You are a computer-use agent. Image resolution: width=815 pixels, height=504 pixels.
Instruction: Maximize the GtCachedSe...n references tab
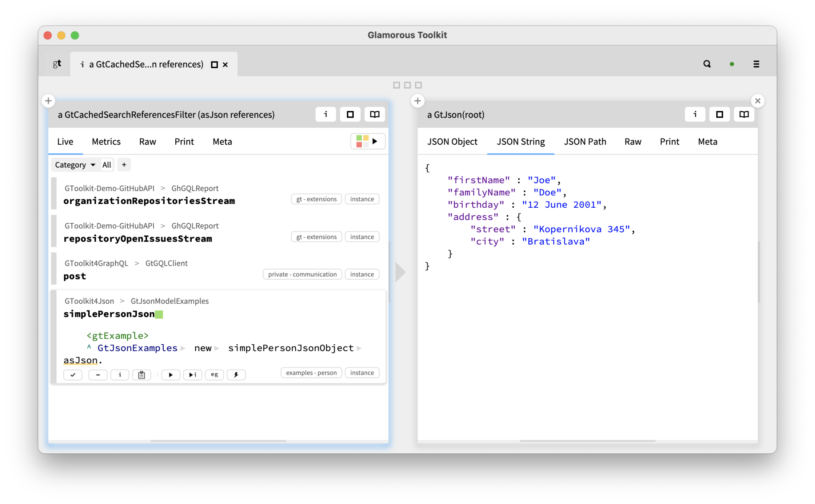[214, 65]
